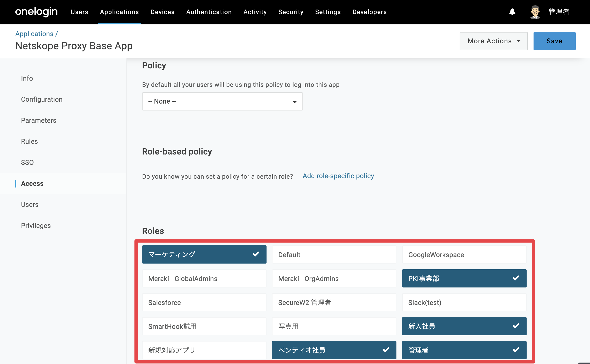590x364 pixels.
Task: Switch to the Info sidebar tab
Action: [27, 78]
